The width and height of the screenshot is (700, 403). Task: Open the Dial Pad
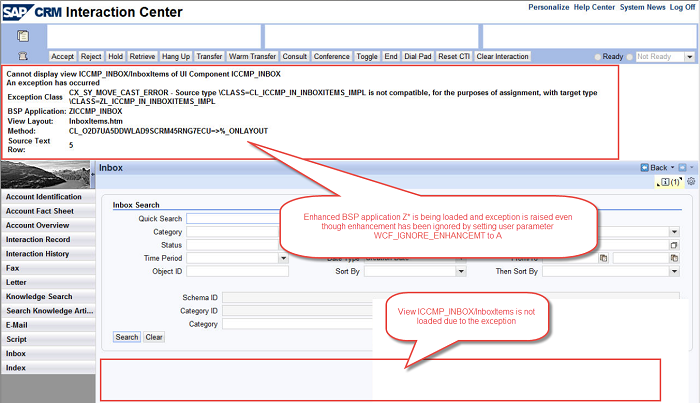click(418, 57)
